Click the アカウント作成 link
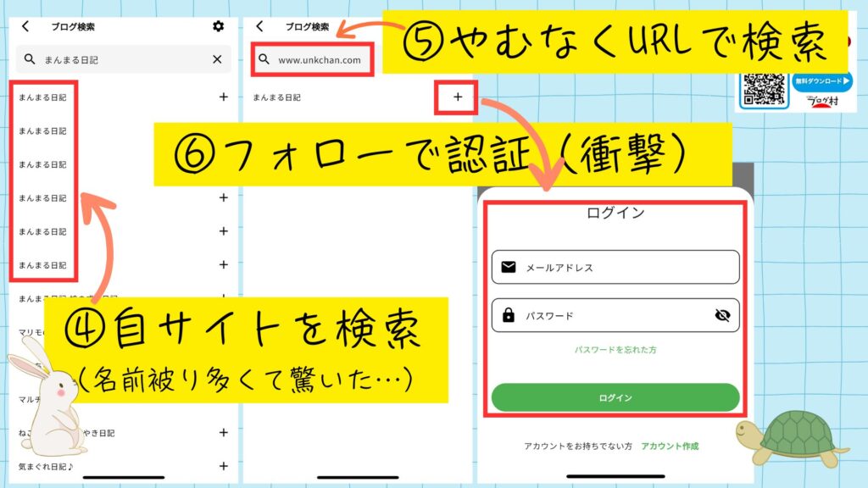 tap(670, 446)
